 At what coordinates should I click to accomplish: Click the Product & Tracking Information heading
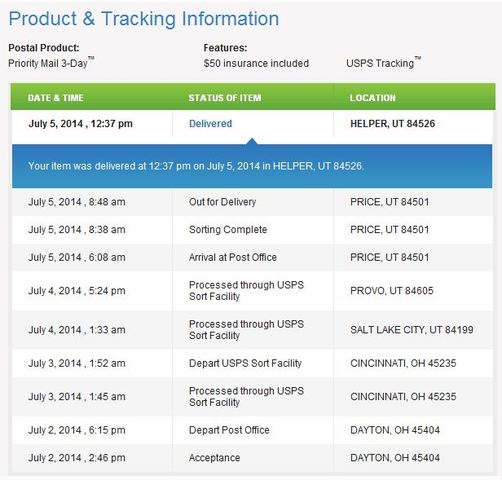point(144,19)
